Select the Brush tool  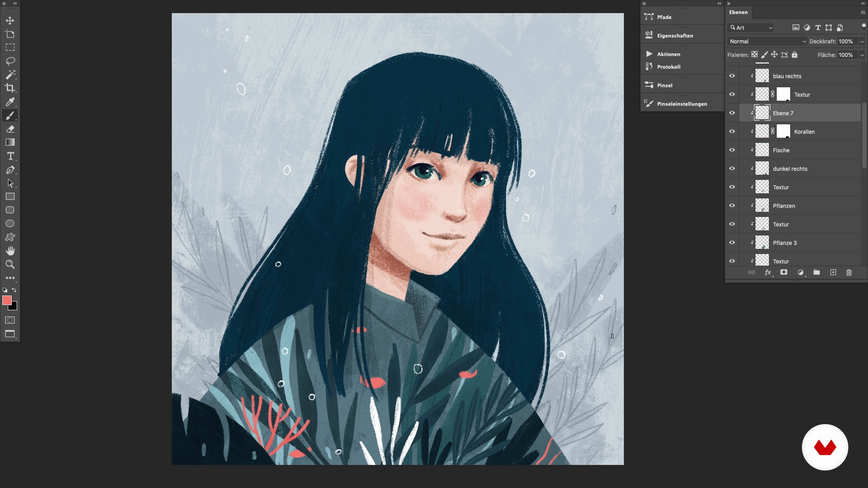pos(10,115)
